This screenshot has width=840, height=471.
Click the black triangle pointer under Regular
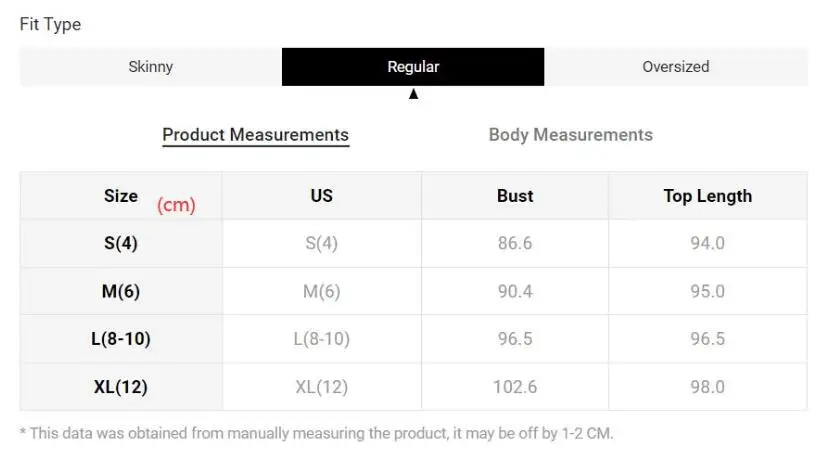pyautogui.click(x=414, y=94)
